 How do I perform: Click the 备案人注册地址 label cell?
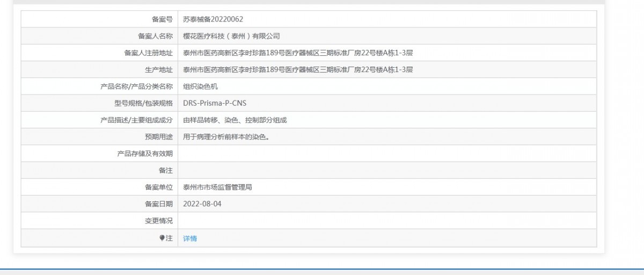pos(99,53)
